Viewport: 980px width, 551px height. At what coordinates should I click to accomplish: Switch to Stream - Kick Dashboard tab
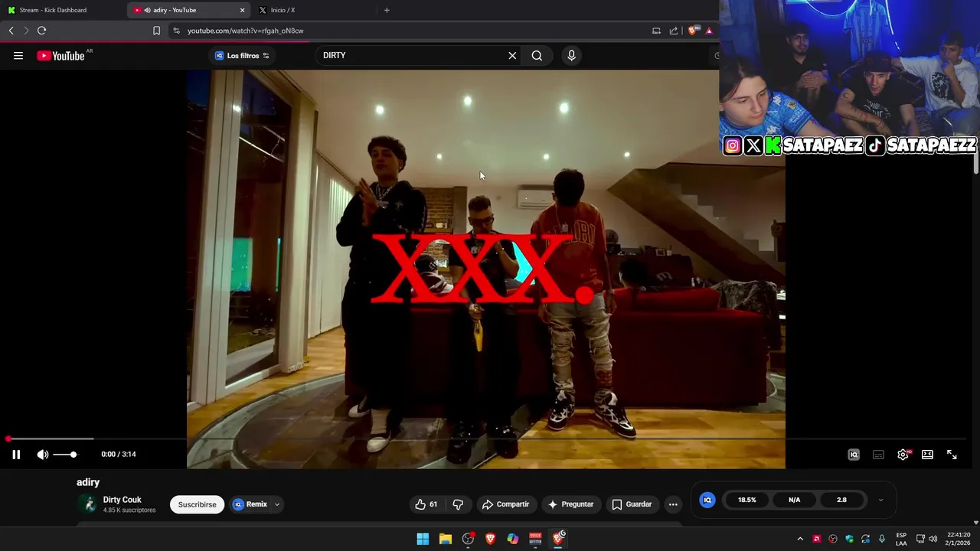point(61,10)
